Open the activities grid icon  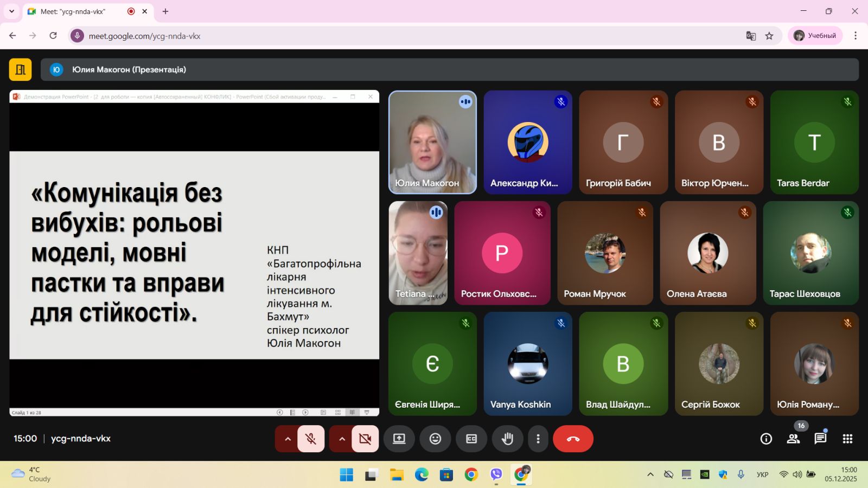(x=847, y=439)
